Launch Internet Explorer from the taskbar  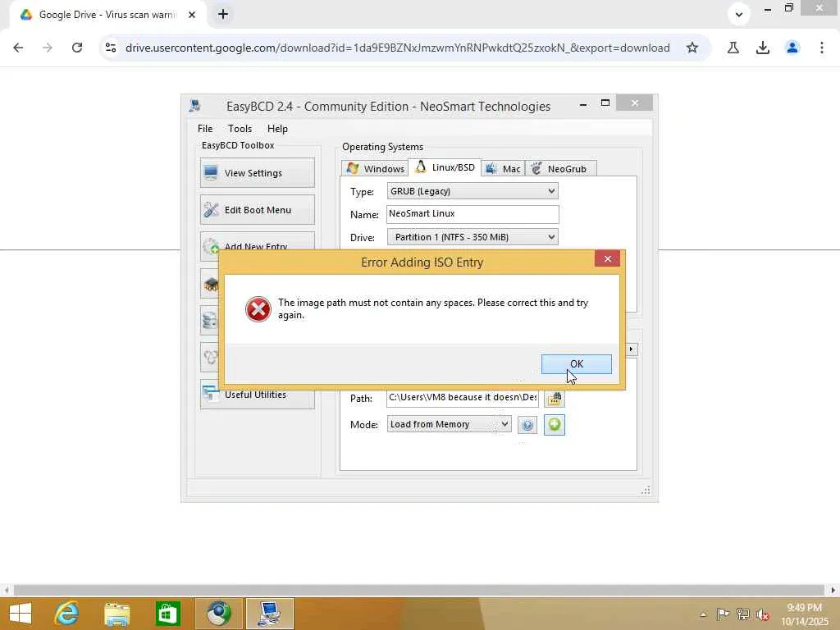[x=67, y=614]
